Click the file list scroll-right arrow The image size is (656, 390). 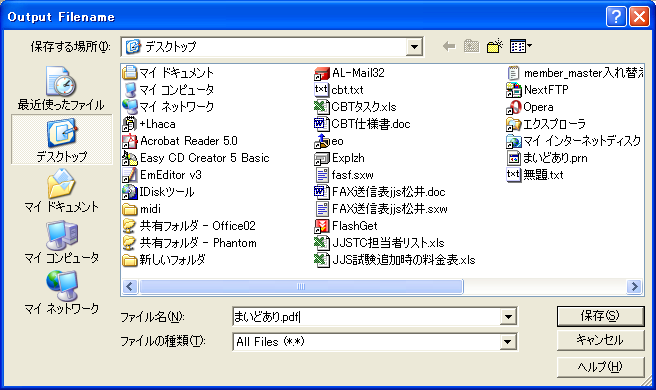coord(635,287)
